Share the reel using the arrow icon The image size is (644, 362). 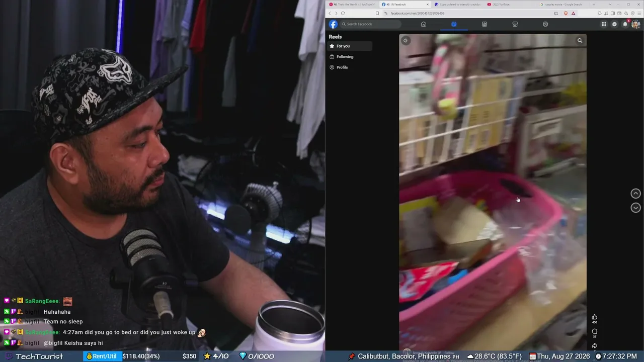(x=595, y=345)
